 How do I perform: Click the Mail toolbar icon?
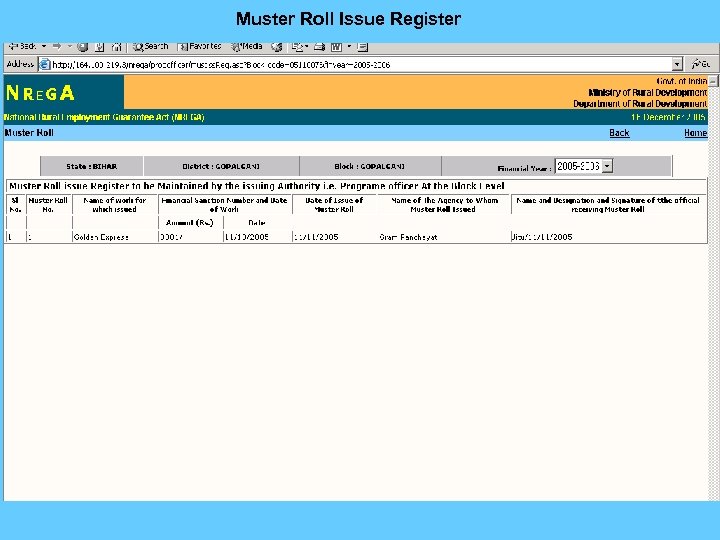298,47
